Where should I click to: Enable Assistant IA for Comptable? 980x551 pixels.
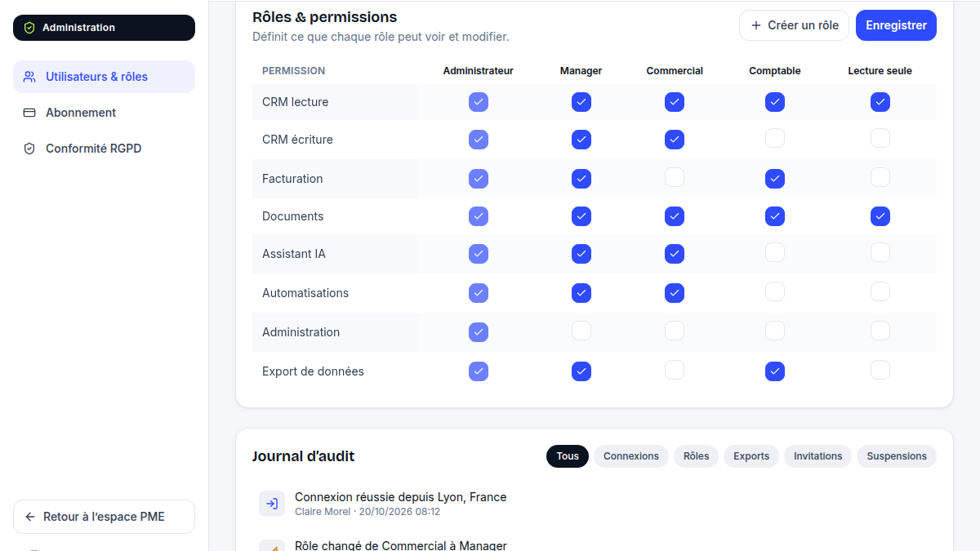pos(775,253)
